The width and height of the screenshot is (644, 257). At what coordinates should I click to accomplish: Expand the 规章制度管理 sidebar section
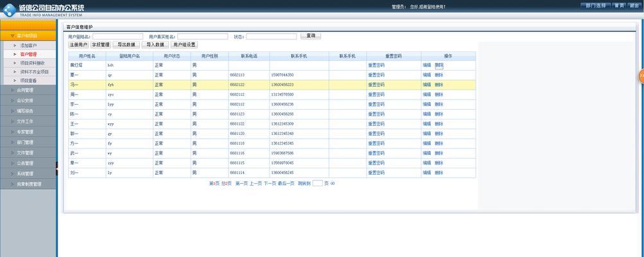click(28, 184)
